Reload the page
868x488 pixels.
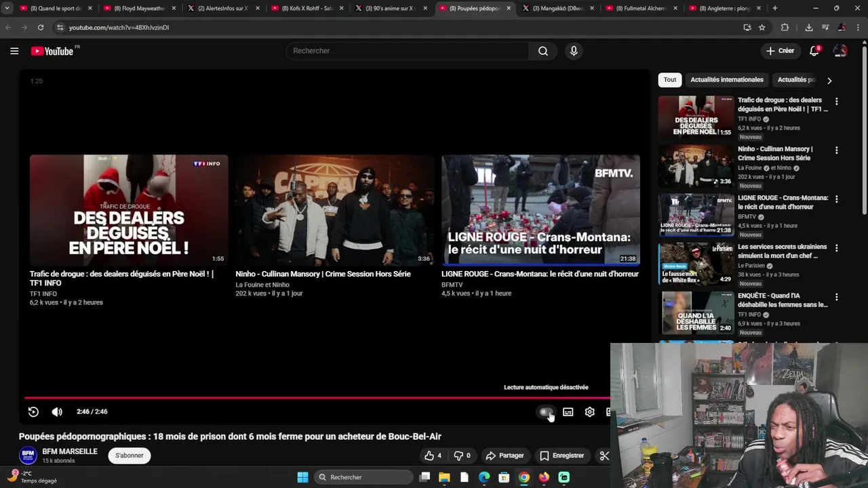coord(41,27)
